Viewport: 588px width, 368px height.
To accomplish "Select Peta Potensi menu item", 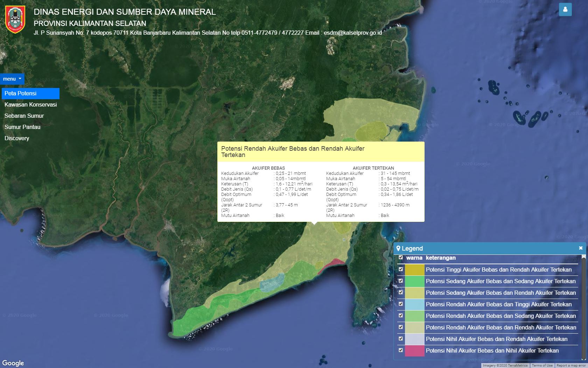I will pyautogui.click(x=30, y=94).
